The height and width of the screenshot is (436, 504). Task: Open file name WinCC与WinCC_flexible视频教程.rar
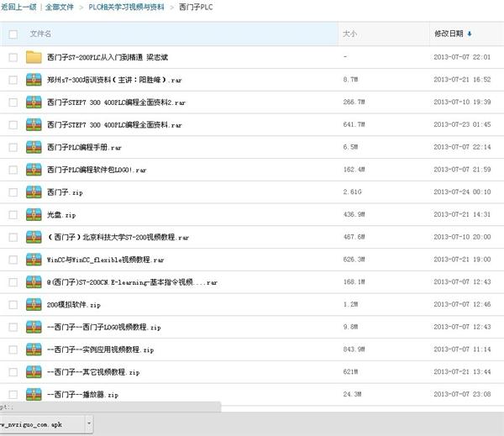click(x=106, y=260)
